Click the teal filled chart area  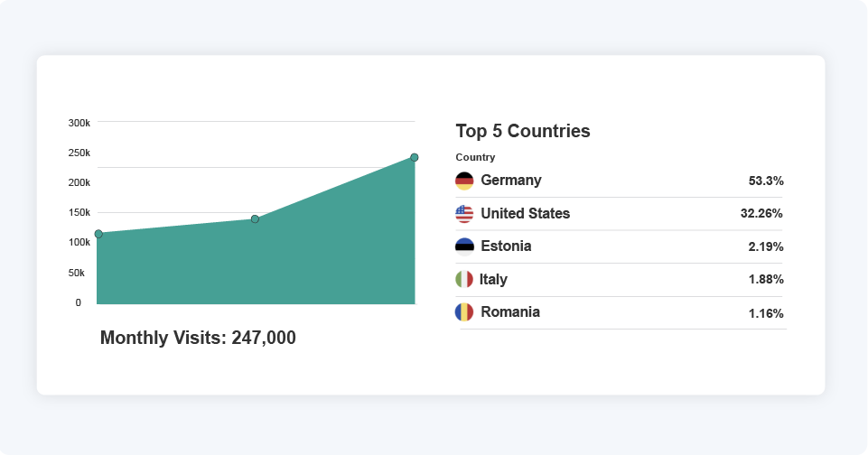pos(271,266)
